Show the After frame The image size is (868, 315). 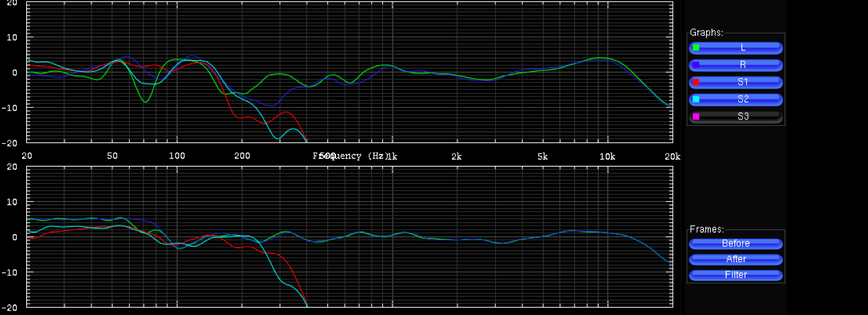(x=735, y=259)
